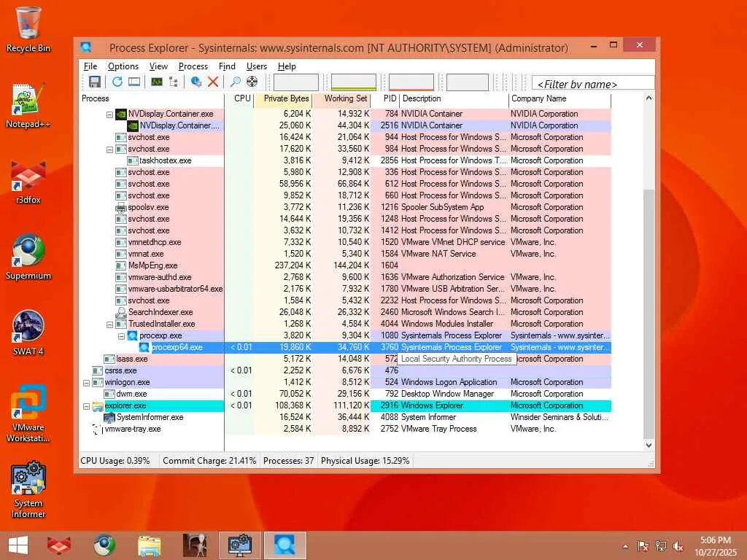Collapse the explorer.exe tree node
747x560 pixels.
86,406
